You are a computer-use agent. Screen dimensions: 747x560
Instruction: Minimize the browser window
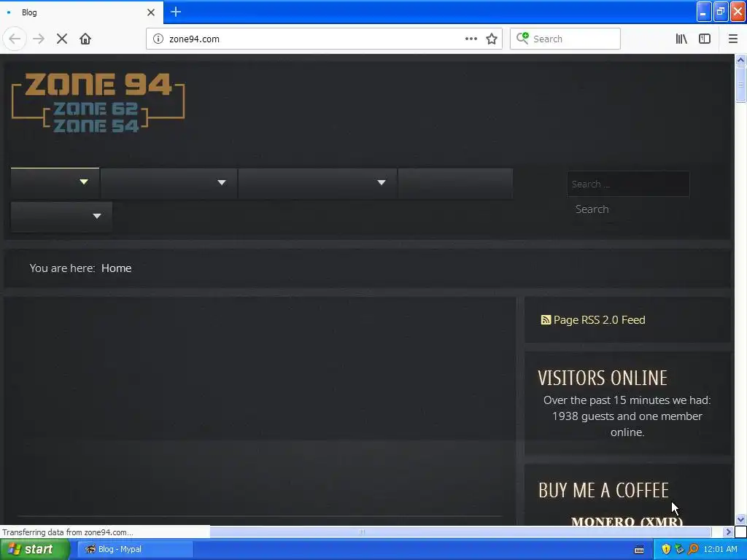click(704, 12)
